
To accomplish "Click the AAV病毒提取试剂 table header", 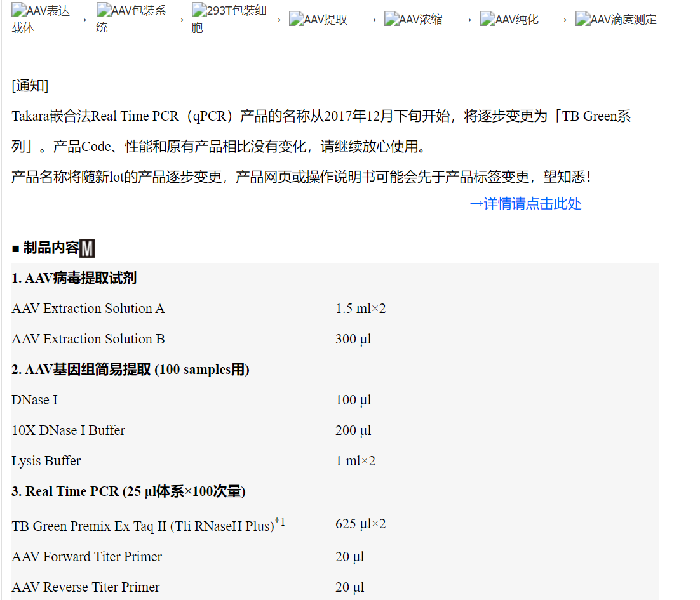I will click(74, 278).
